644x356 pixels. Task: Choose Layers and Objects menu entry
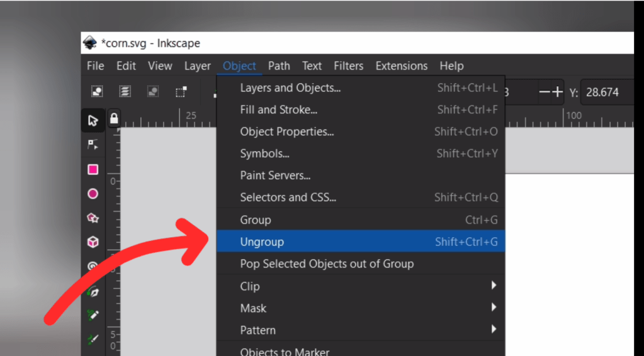pos(361,88)
